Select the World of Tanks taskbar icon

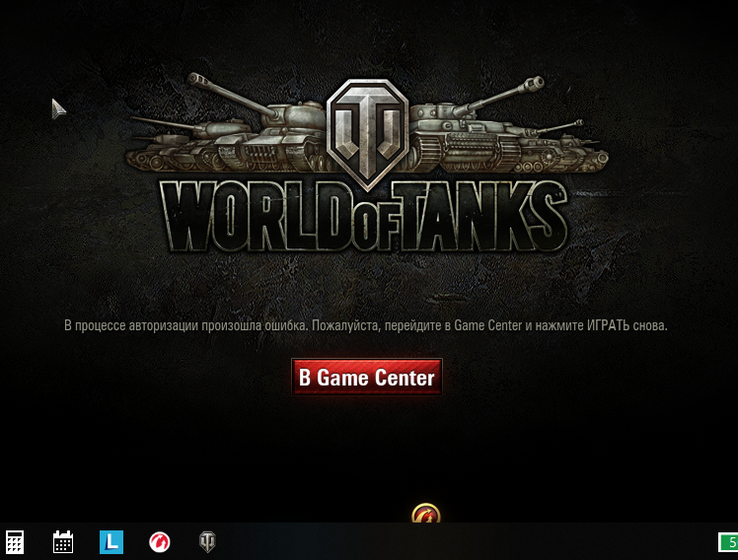point(207,542)
